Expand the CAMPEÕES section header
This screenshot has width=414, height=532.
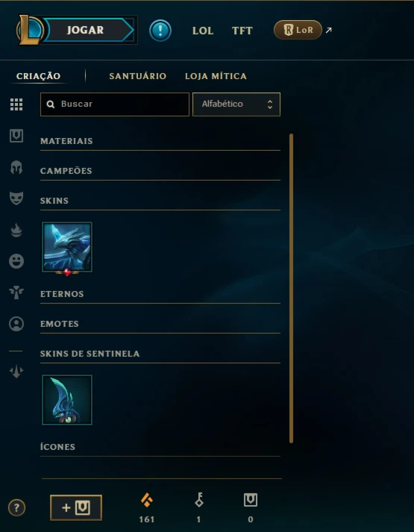pos(160,171)
